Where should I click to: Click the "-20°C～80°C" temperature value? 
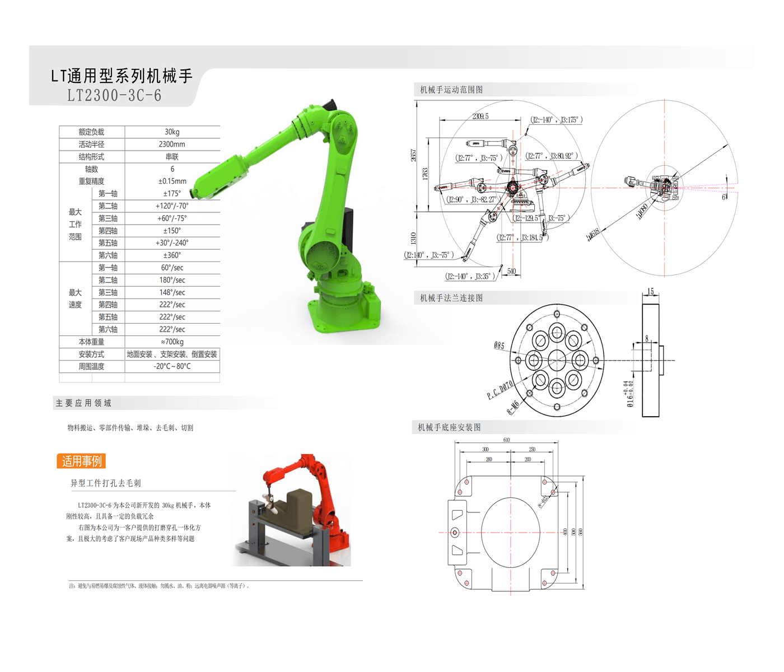172,366
